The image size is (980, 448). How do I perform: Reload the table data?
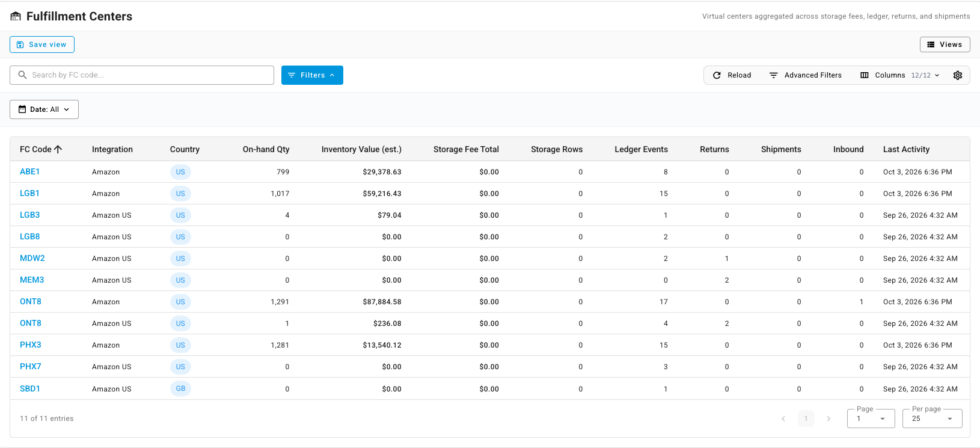tap(732, 75)
